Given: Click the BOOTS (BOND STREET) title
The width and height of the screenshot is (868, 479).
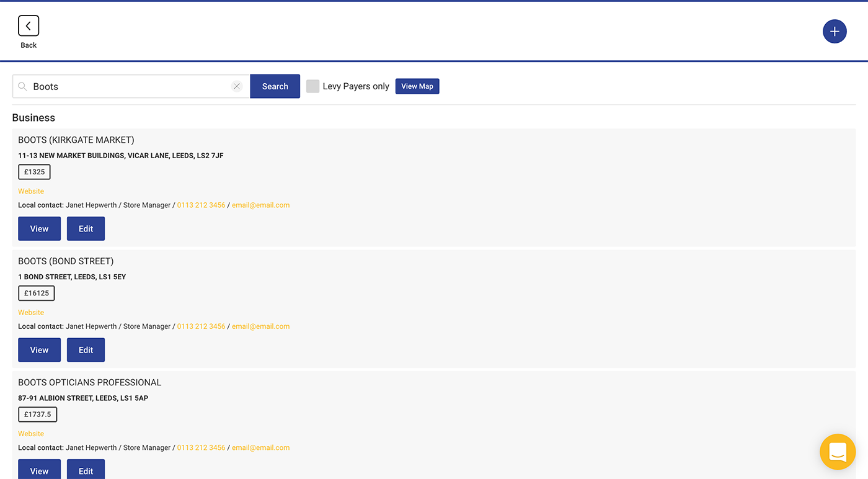Looking at the screenshot, I should click(66, 261).
